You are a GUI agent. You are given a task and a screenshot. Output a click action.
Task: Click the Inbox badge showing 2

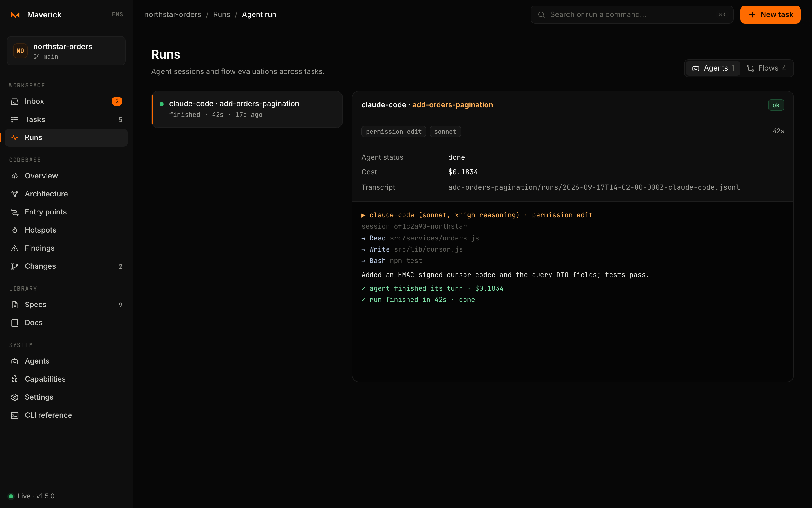(117, 101)
